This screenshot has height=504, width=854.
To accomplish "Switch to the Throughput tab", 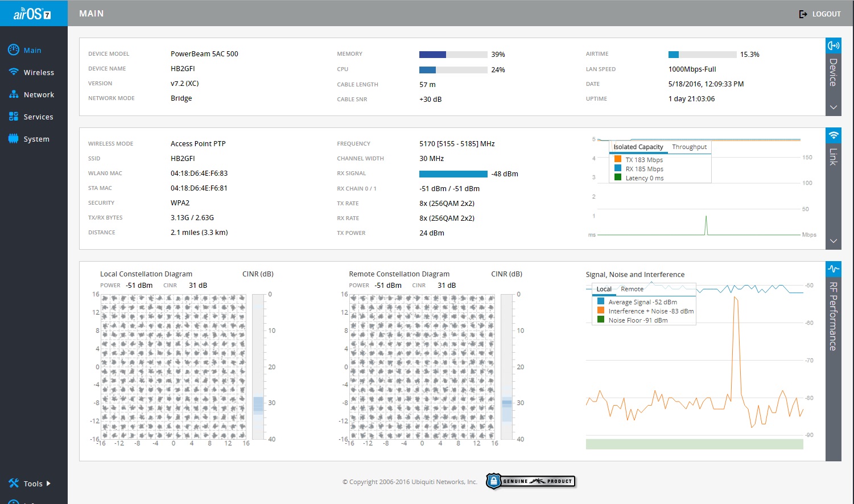I will [x=689, y=147].
